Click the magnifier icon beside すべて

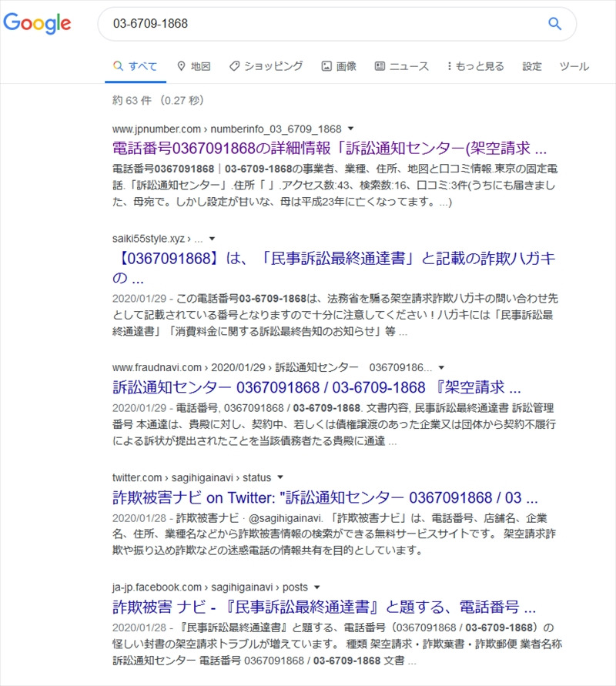tap(118, 66)
